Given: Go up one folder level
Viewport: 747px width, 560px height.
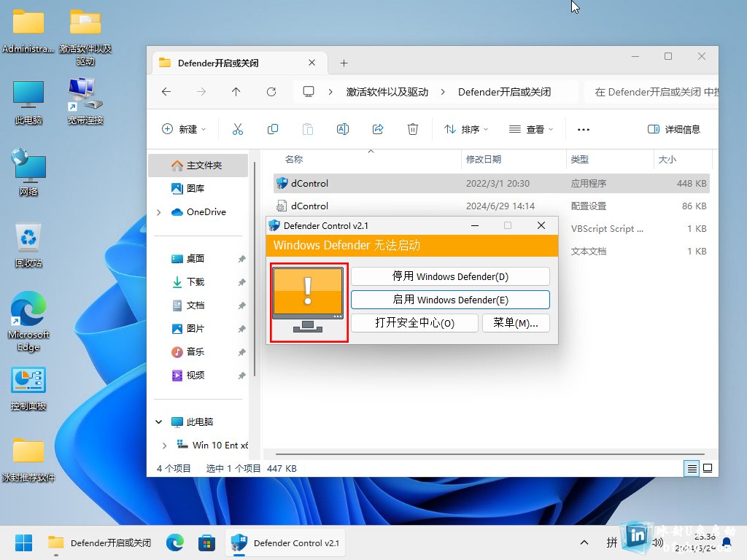Looking at the screenshot, I should click(236, 92).
